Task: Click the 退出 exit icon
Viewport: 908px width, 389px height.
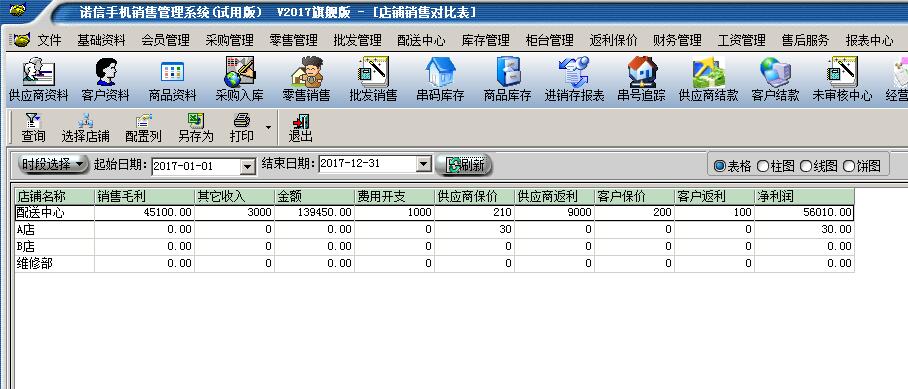Action: tap(301, 128)
